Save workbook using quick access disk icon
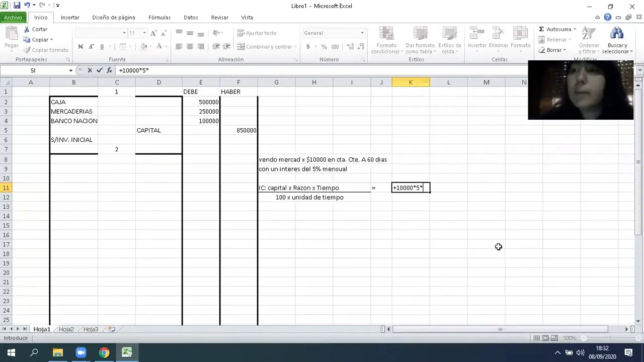This screenshot has width=644, height=362. point(17,6)
